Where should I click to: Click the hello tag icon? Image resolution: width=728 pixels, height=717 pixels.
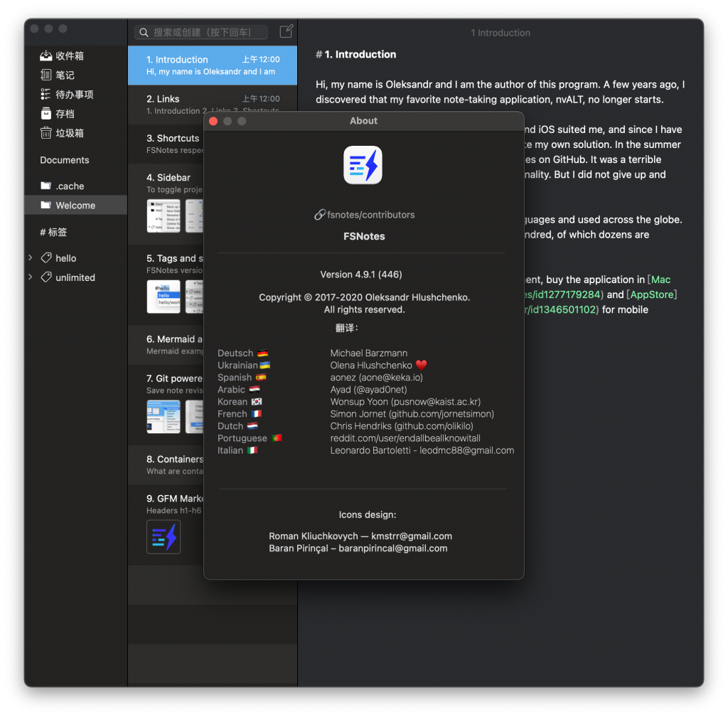click(x=46, y=257)
